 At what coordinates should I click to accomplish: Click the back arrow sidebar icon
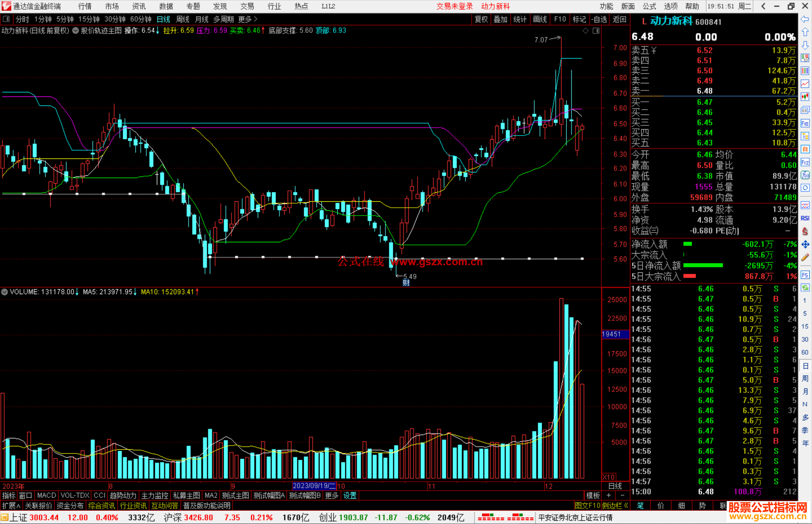point(805,19)
